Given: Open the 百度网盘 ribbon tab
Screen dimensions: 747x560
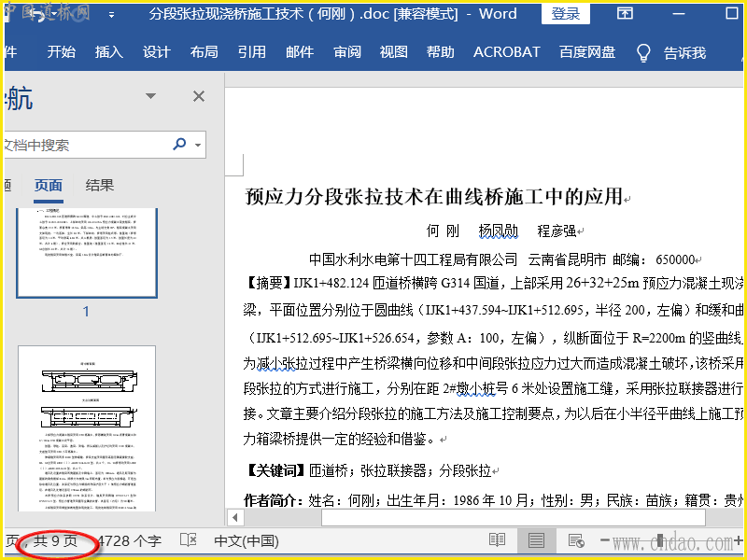Looking at the screenshot, I should (x=587, y=52).
